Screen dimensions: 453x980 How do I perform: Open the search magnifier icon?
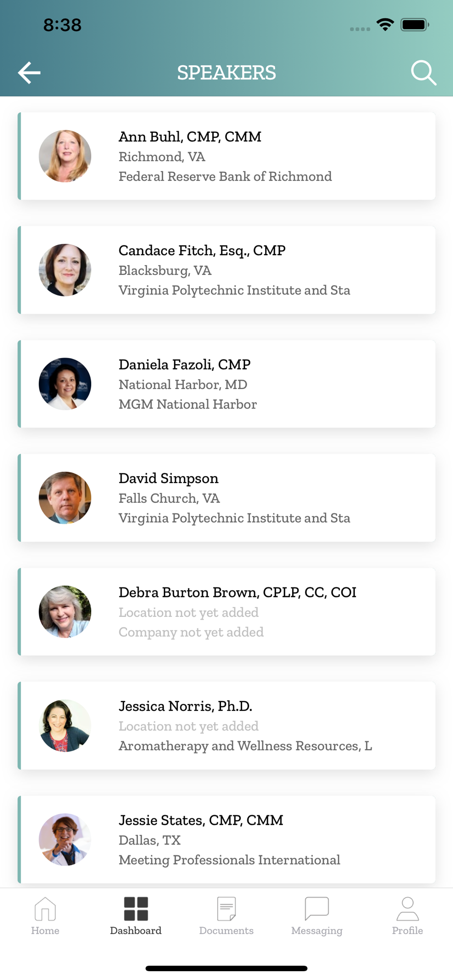424,73
